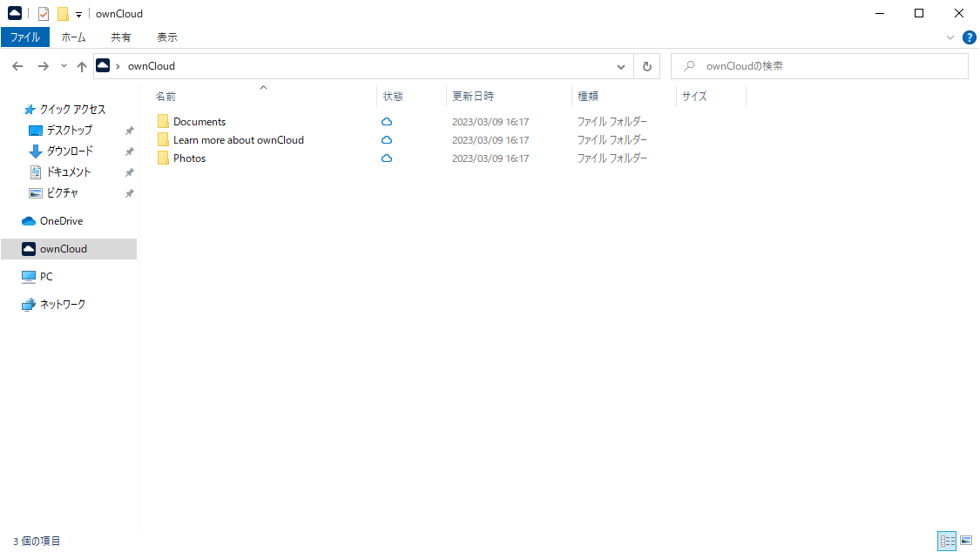
Task: Click the pin icon beside デスクトップ
Action: coord(130,131)
